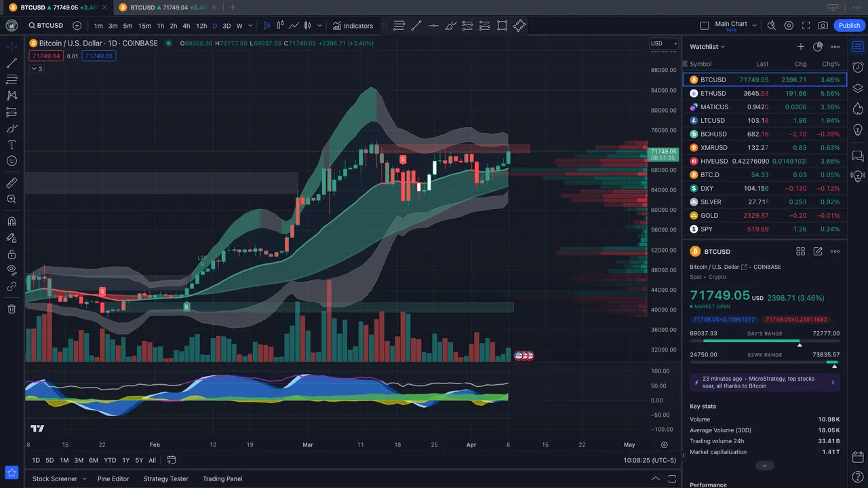
Task: Select the Zoom in magnifier tool
Action: (x=12, y=199)
